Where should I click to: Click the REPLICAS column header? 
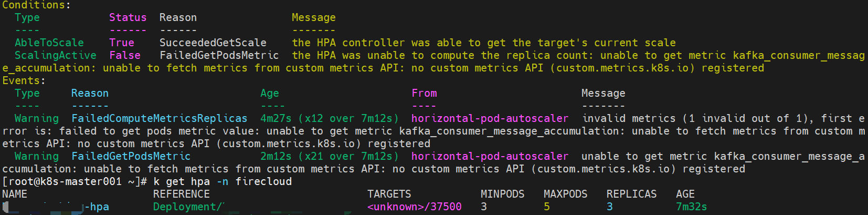coord(631,194)
